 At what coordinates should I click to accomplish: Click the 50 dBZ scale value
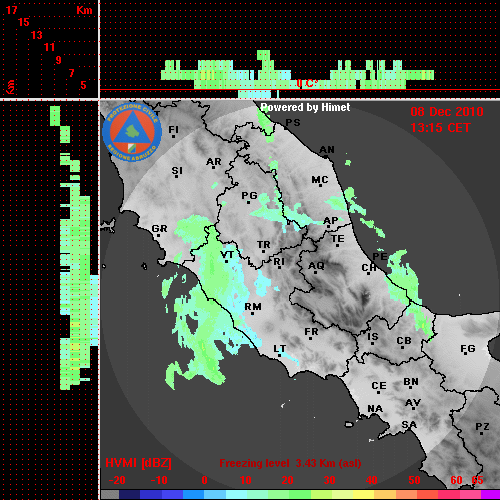pos(414,480)
